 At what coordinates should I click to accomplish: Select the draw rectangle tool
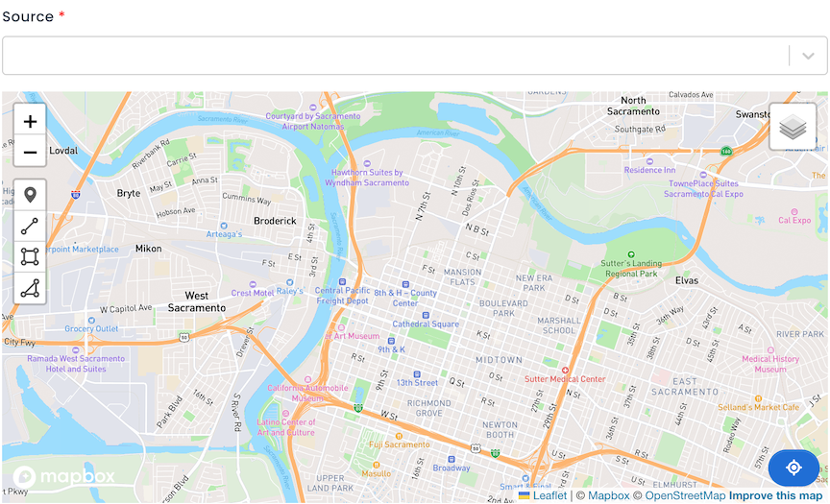[x=30, y=257]
